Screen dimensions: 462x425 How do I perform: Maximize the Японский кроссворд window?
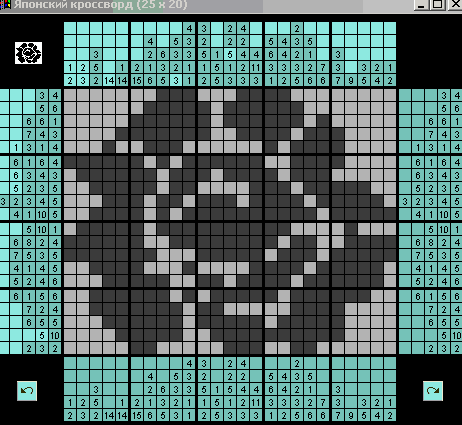point(438,4)
